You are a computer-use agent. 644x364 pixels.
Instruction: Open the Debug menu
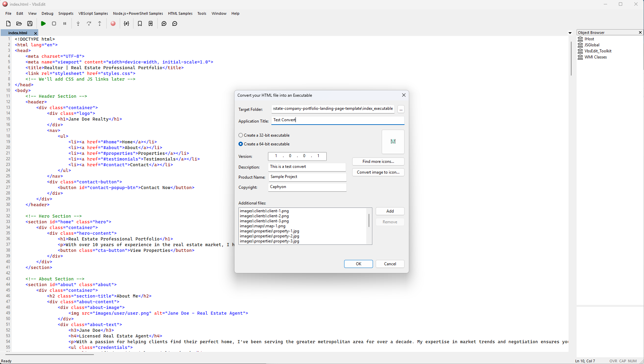47,13
